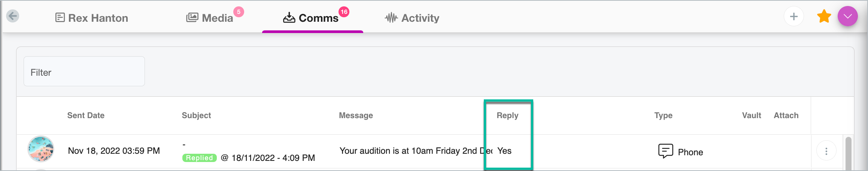The image size is (868, 171).
Task: Click the Reply column header
Action: pos(507,115)
